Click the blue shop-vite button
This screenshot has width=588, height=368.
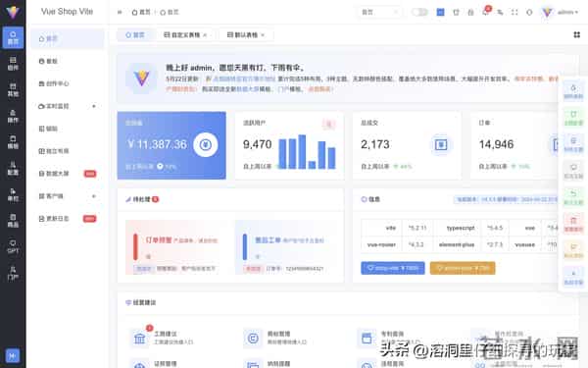393,268
